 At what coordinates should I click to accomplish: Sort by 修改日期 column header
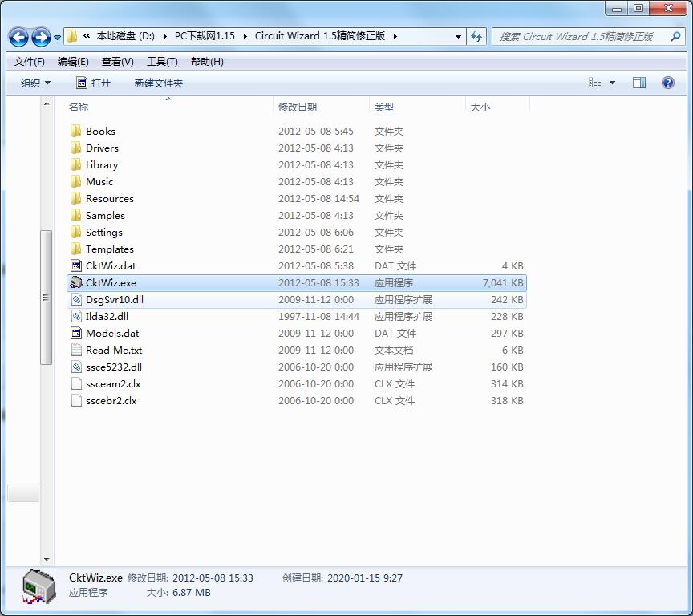298,107
